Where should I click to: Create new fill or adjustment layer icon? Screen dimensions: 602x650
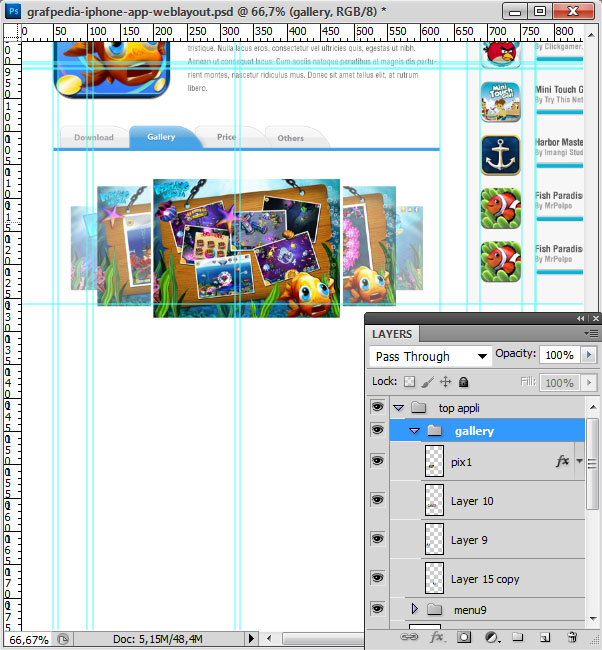point(492,637)
